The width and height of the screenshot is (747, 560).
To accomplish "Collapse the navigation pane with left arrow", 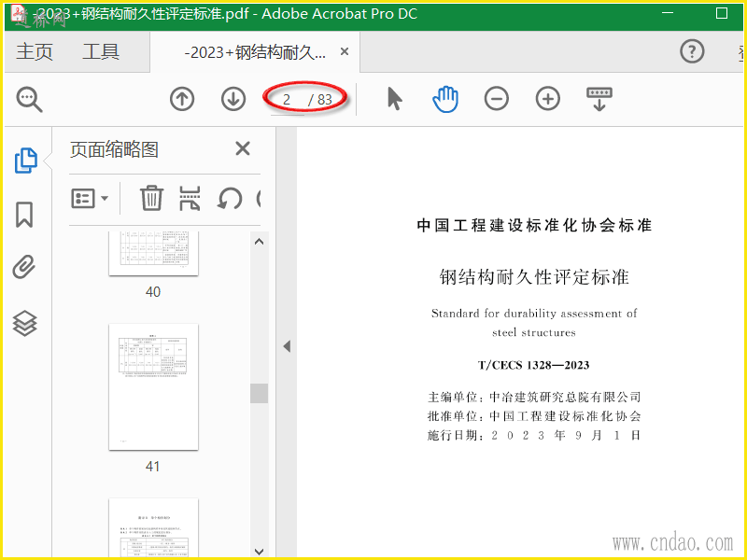I will point(287,346).
